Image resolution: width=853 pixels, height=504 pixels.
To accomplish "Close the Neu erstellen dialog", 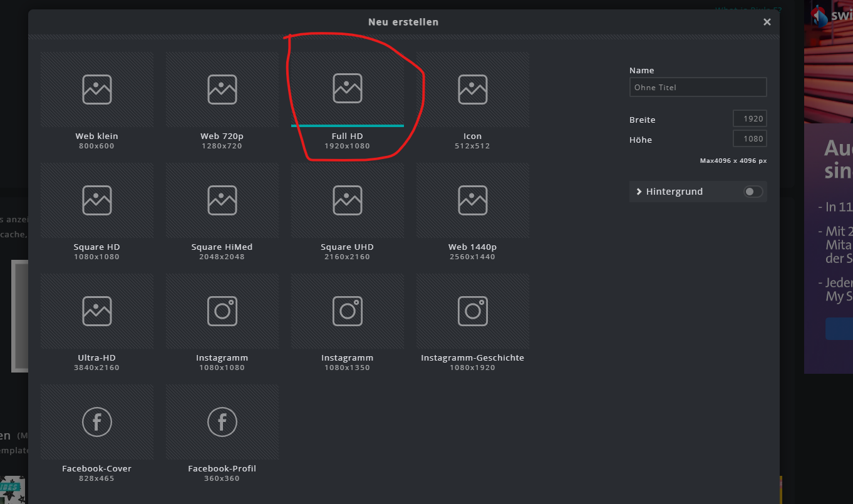I will (x=767, y=22).
